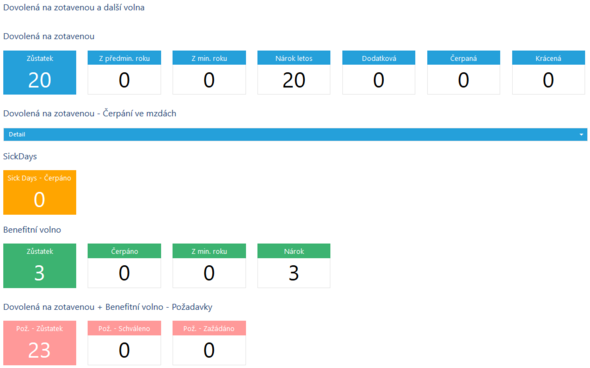Screen dimensions: 590x368
Task: Select the Z předmin. roku tile
Action: tap(124, 73)
